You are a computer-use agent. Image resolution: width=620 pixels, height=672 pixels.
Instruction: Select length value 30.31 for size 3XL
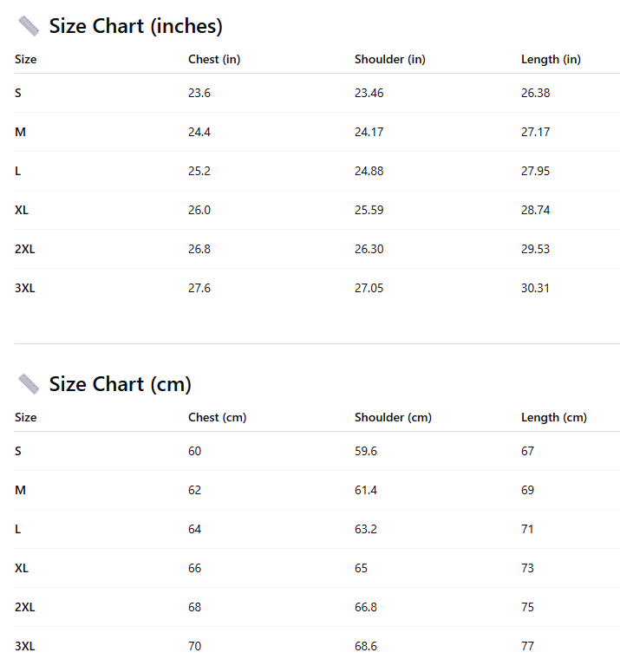tap(535, 288)
